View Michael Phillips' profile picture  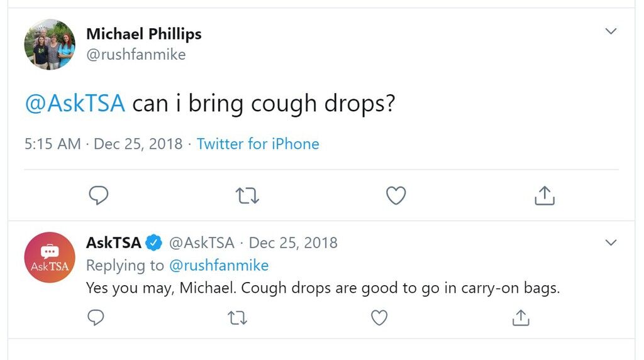(x=50, y=45)
